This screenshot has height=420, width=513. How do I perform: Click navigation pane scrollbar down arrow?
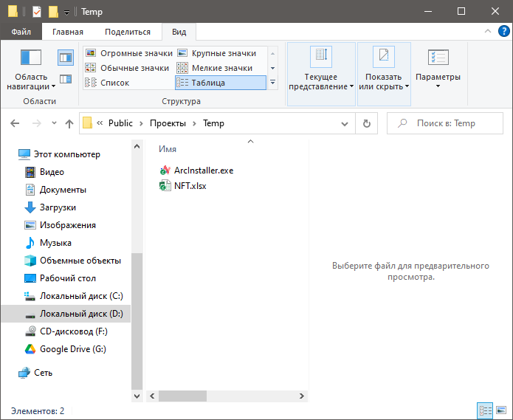pyautogui.click(x=137, y=396)
